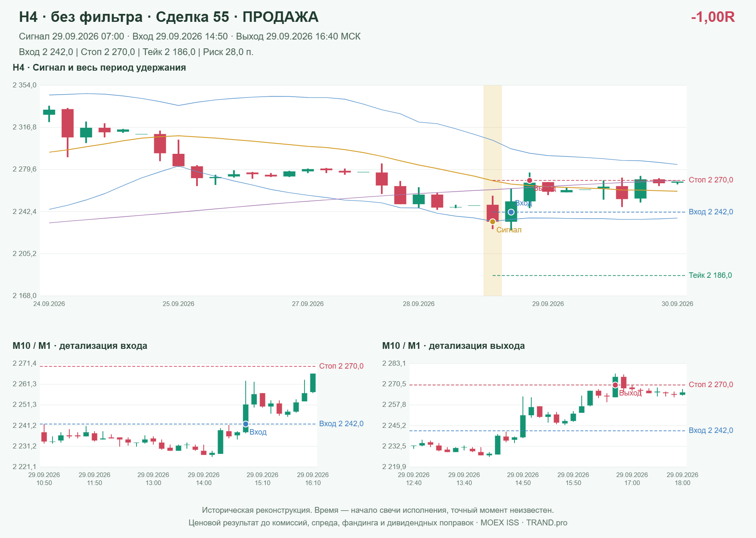Click the 17:00 time label on exit chart
The height and width of the screenshot is (538, 756).
pyautogui.click(x=632, y=483)
